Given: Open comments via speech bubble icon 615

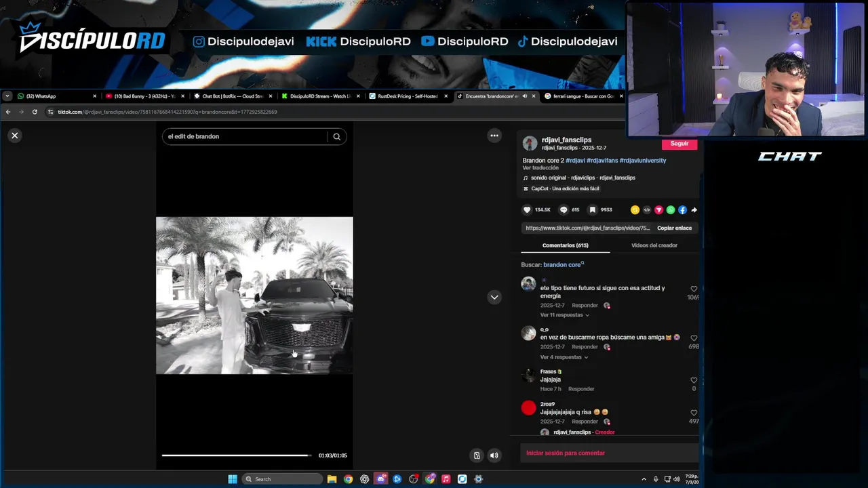Looking at the screenshot, I should pos(564,210).
